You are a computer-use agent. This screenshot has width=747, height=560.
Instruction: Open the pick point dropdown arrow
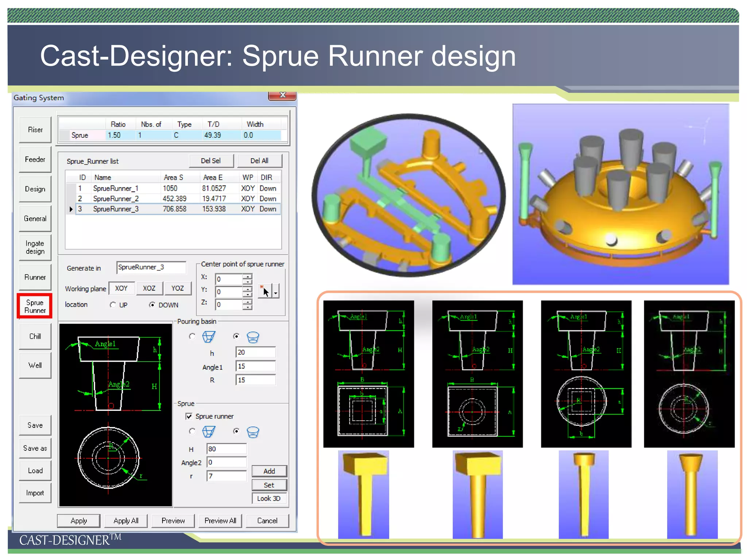pos(276,291)
